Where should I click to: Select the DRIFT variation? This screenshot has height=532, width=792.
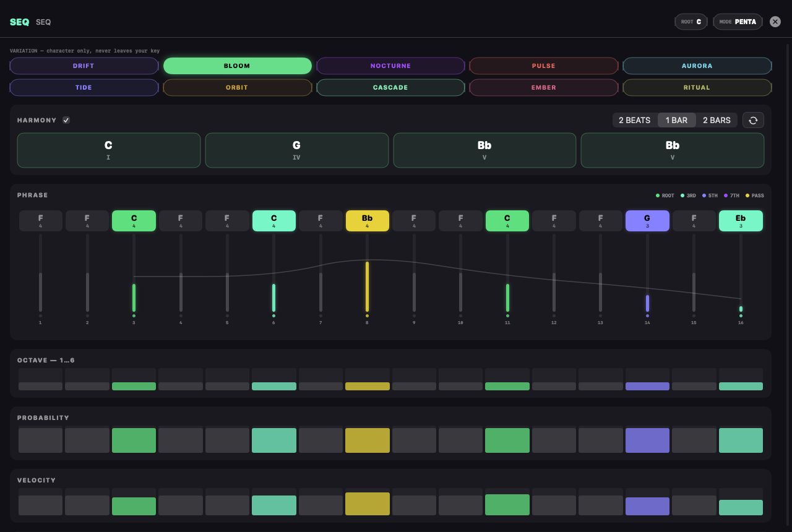click(x=84, y=66)
